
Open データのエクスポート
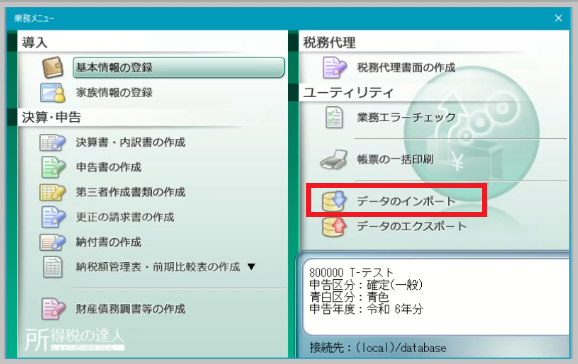point(412,226)
